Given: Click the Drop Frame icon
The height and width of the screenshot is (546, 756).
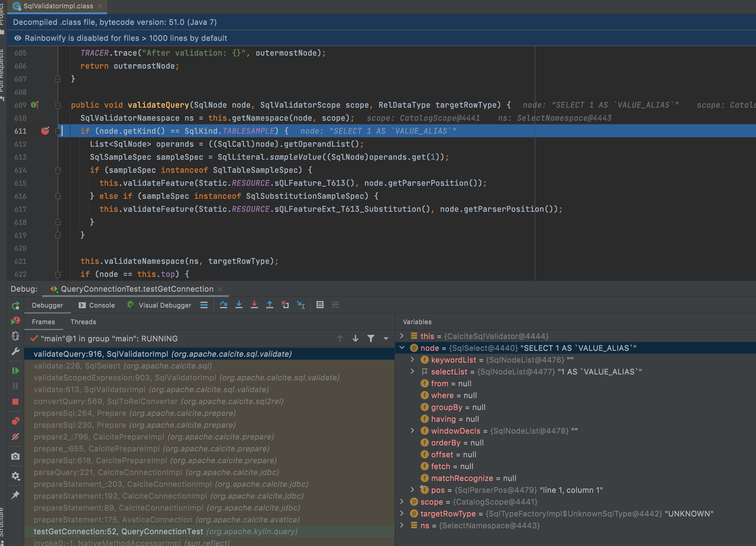Looking at the screenshot, I should (x=285, y=305).
